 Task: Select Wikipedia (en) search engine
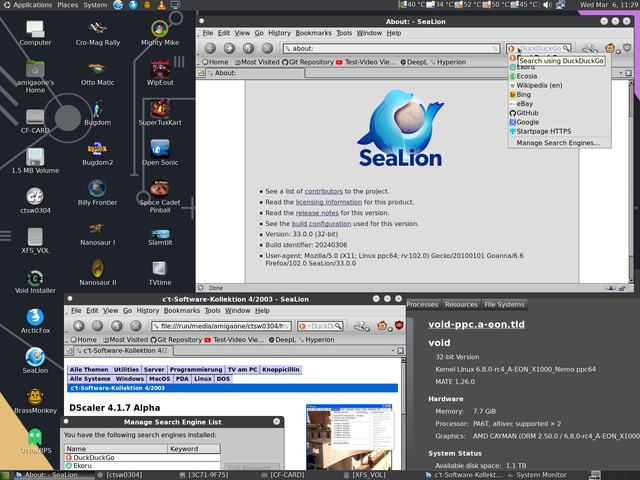point(560,85)
